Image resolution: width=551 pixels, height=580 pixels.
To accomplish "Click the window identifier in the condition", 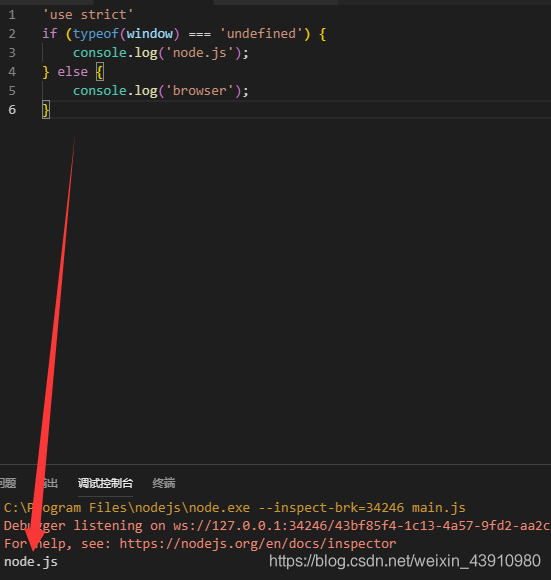I will (150, 34).
